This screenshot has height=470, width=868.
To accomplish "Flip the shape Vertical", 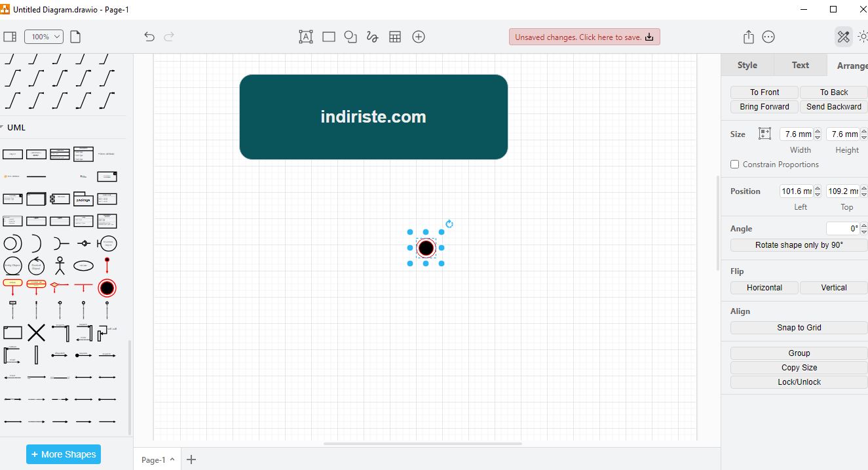I will [x=834, y=288].
